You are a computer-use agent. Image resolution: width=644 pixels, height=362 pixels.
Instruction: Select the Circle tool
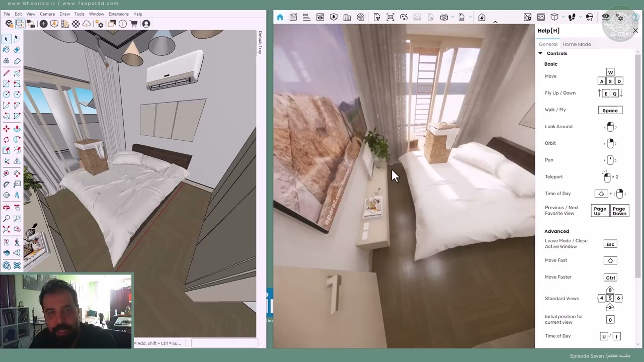[6, 95]
